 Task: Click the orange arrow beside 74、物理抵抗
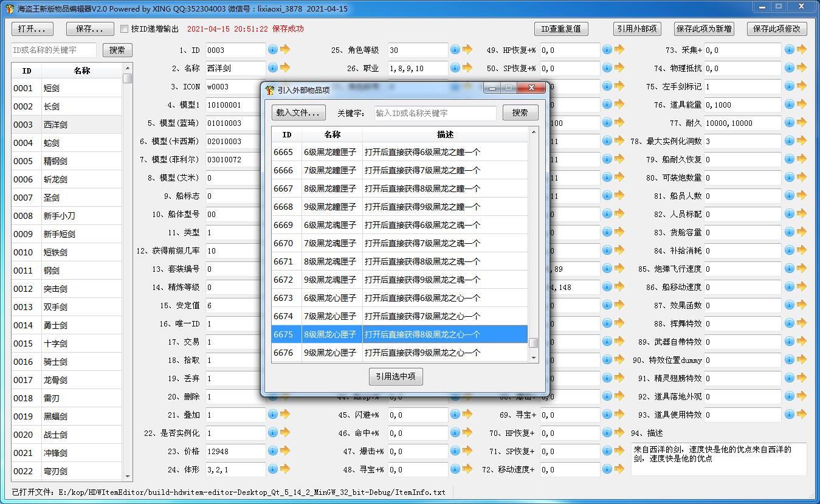(802, 68)
